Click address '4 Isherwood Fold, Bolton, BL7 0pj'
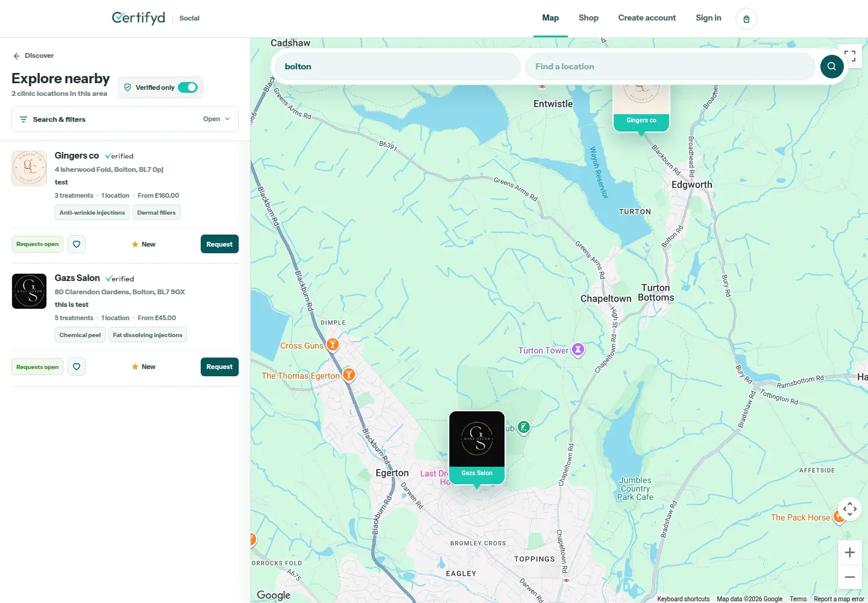 tap(109, 169)
